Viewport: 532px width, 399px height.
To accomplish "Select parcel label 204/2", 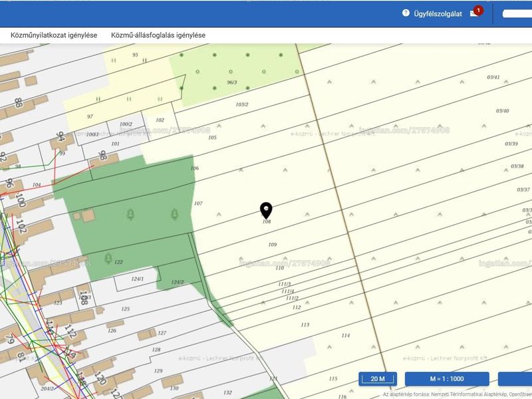I will point(47,389).
